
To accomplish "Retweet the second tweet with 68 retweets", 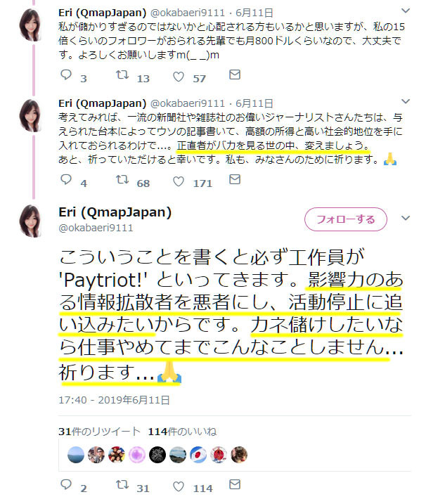I will coord(122,180).
